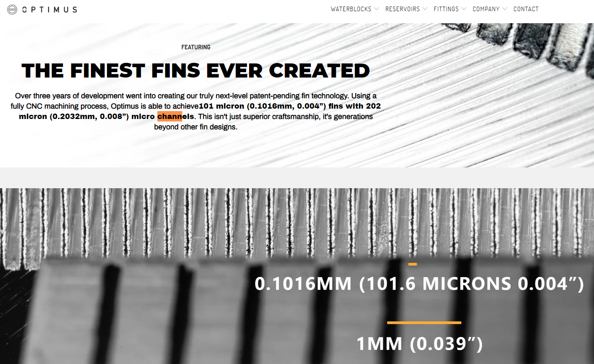Open the Optimus wordmark home link

[50, 10]
